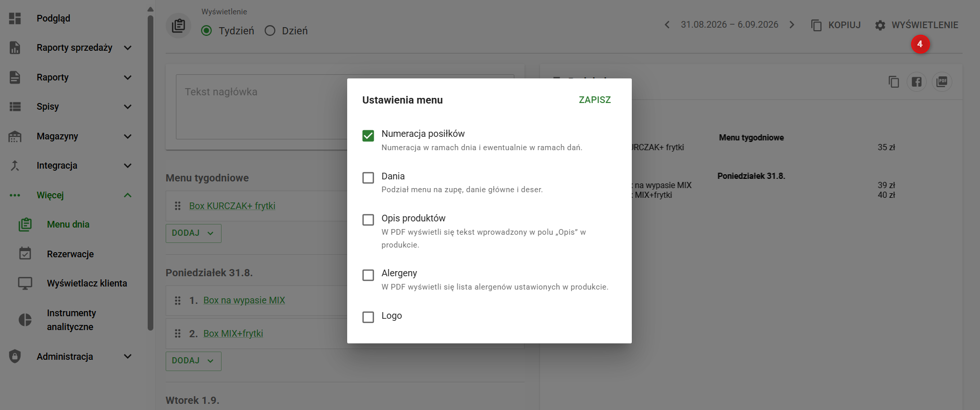Open Menu dnia in sidebar
Image resolution: width=980 pixels, height=410 pixels.
click(x=68, y=224)
